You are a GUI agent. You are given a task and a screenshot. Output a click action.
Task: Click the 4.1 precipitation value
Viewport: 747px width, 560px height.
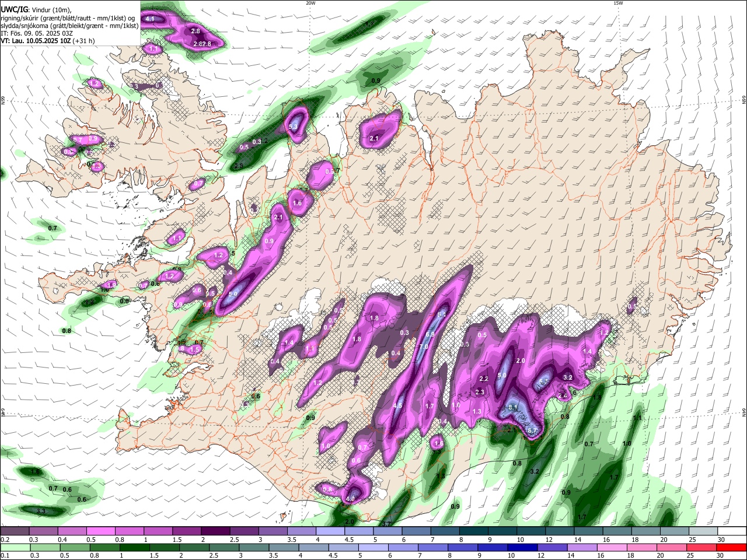pyautogui.click(x=150, y=19)
